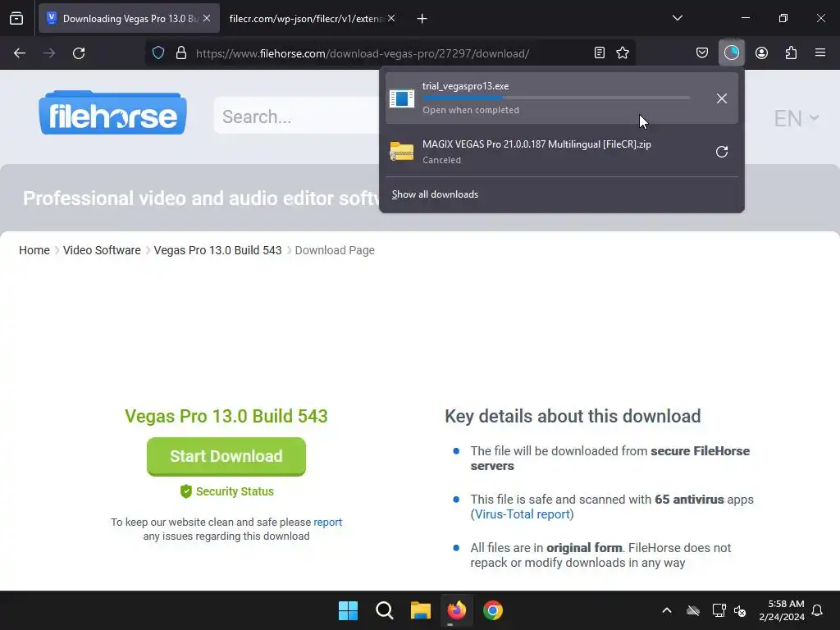Show site security padlock details
The height and width of the screenshot is (630, 840).
click(181, 53)
